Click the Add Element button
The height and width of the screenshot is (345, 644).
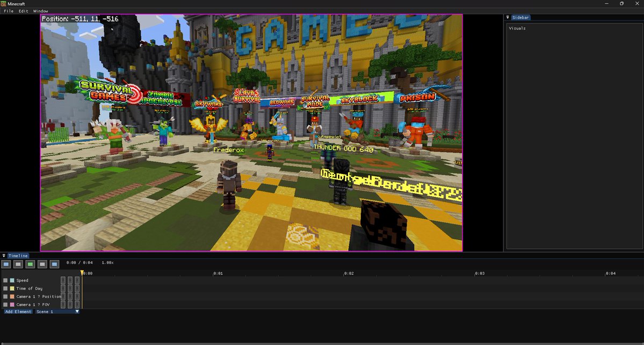point(18,312)
